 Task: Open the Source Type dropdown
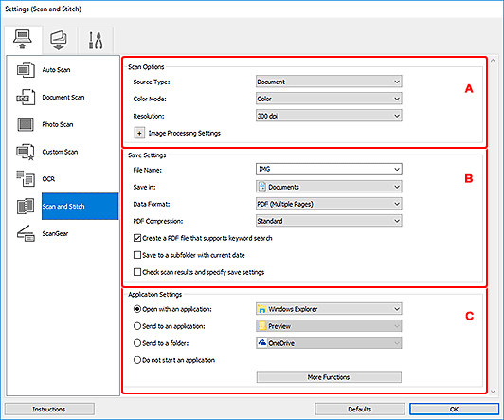(x=329, y=82)
